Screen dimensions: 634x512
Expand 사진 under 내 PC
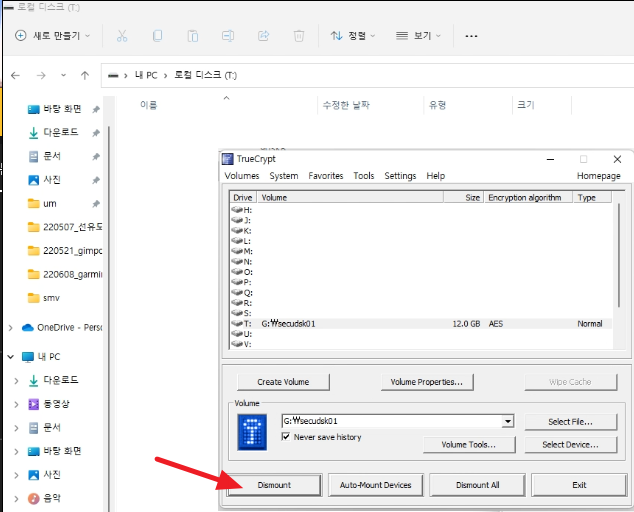[x=16, y=475]
